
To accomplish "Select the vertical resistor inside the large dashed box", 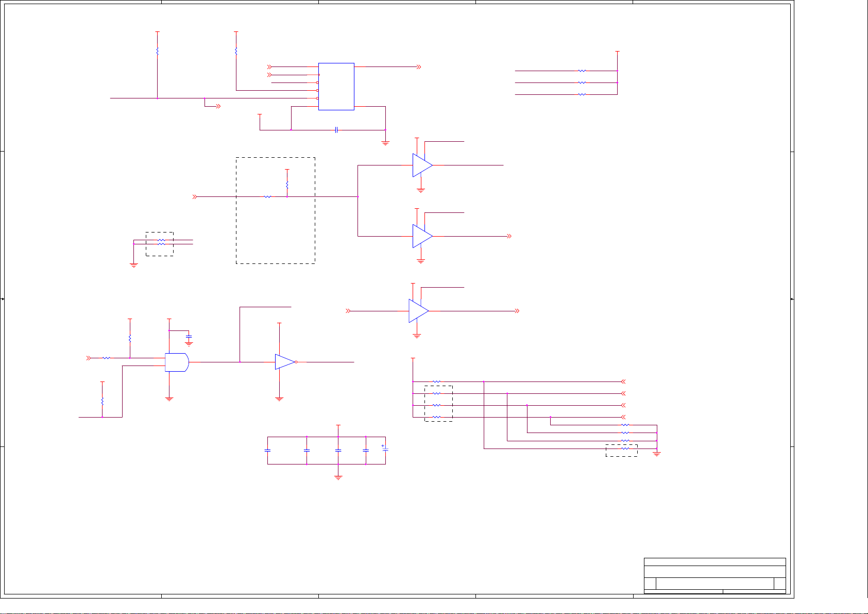I will [287, 185].
